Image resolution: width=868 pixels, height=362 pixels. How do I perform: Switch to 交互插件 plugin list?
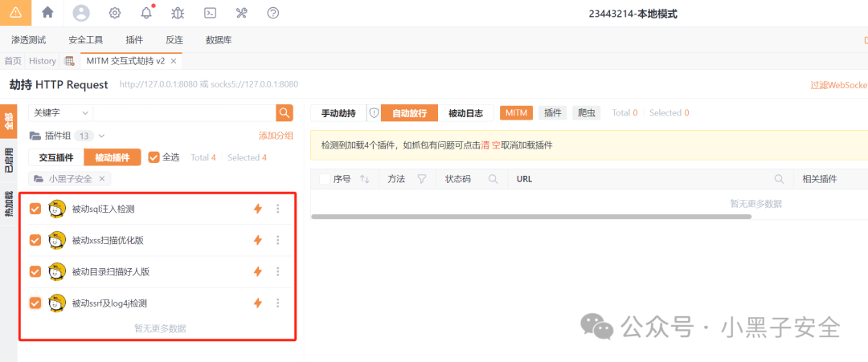[x=56, y=157]
